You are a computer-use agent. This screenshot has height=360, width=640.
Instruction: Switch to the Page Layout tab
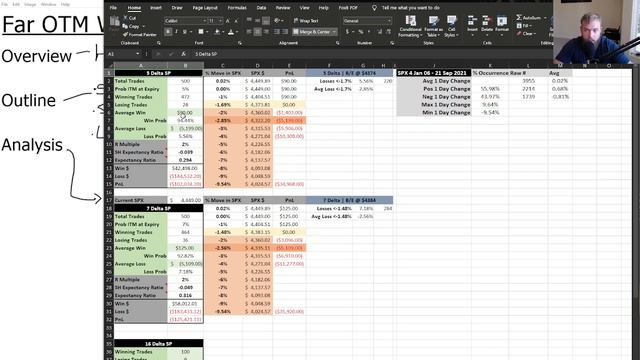click(x=205, y=8)
